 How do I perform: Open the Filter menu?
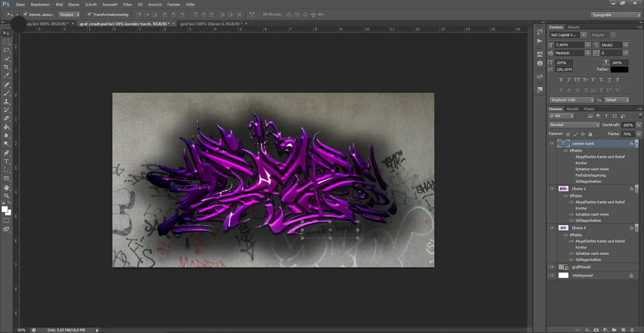click(x=127, y=4)
